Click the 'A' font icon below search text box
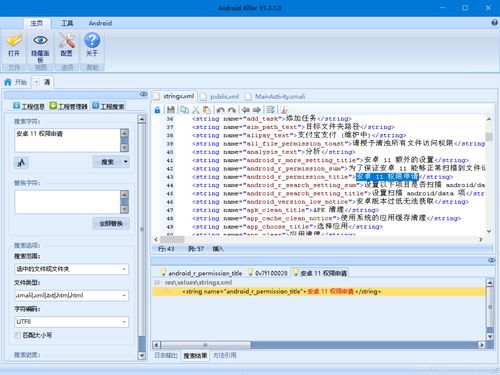The image size is (500, 375). 21,162
